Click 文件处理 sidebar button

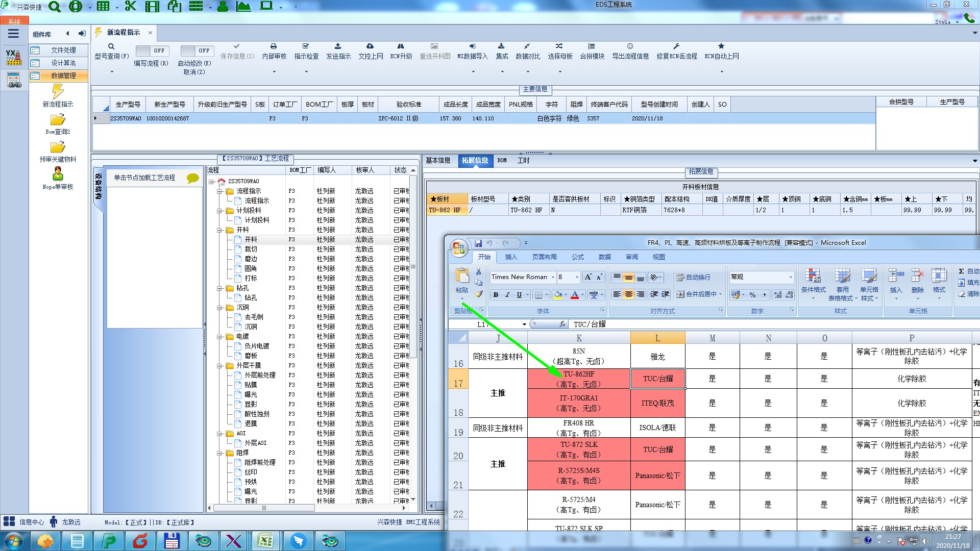58,50
